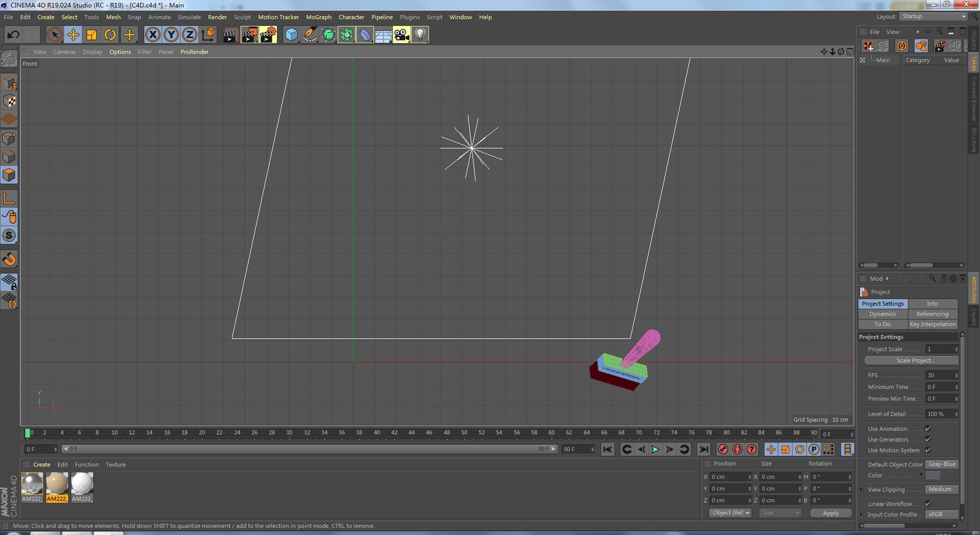Select the Move tool icon
The height and width of the screenshot is (535, 980).
(x=73, y=35)
